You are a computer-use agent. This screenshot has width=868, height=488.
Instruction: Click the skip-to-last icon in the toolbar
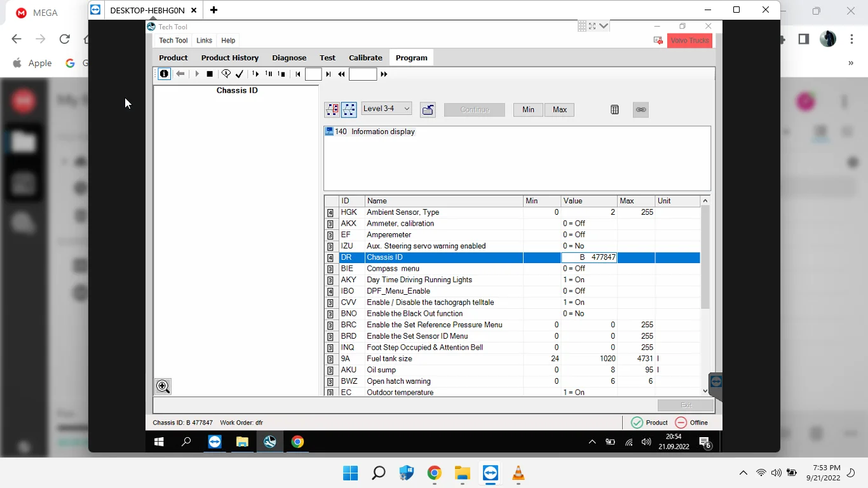[329, 74]
